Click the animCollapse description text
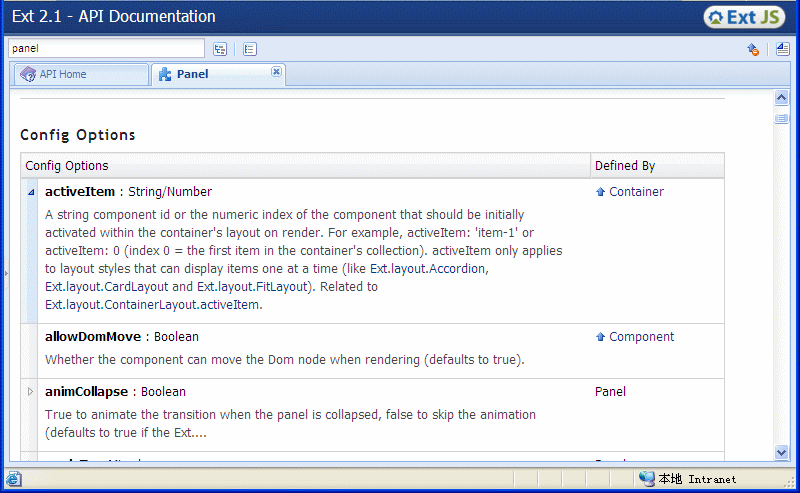 pyautogui.click(x=290, y=424)
